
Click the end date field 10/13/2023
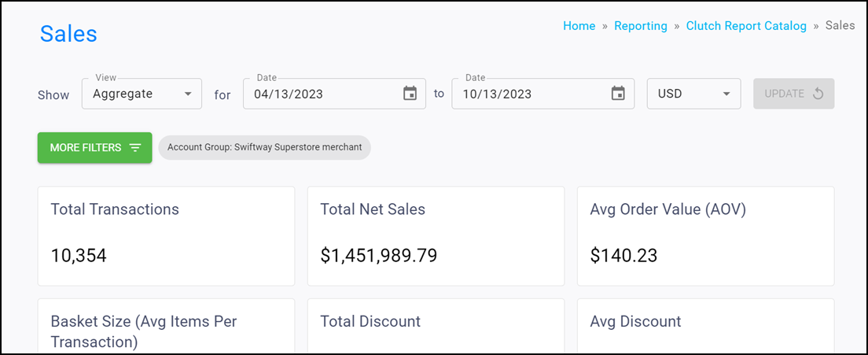click(543, 94)
